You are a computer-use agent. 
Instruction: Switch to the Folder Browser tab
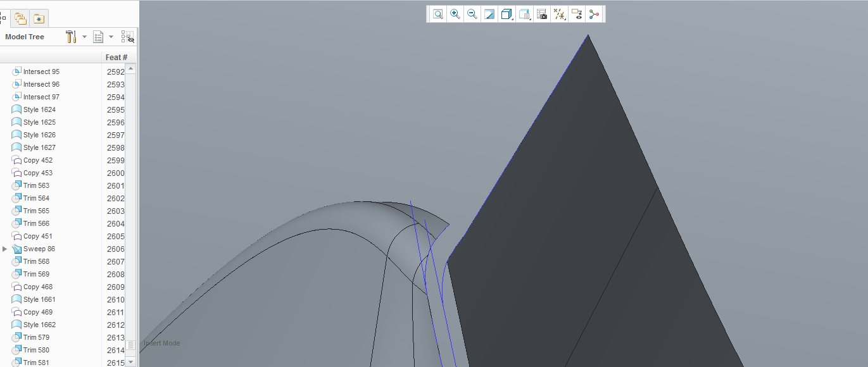(20, 18)
